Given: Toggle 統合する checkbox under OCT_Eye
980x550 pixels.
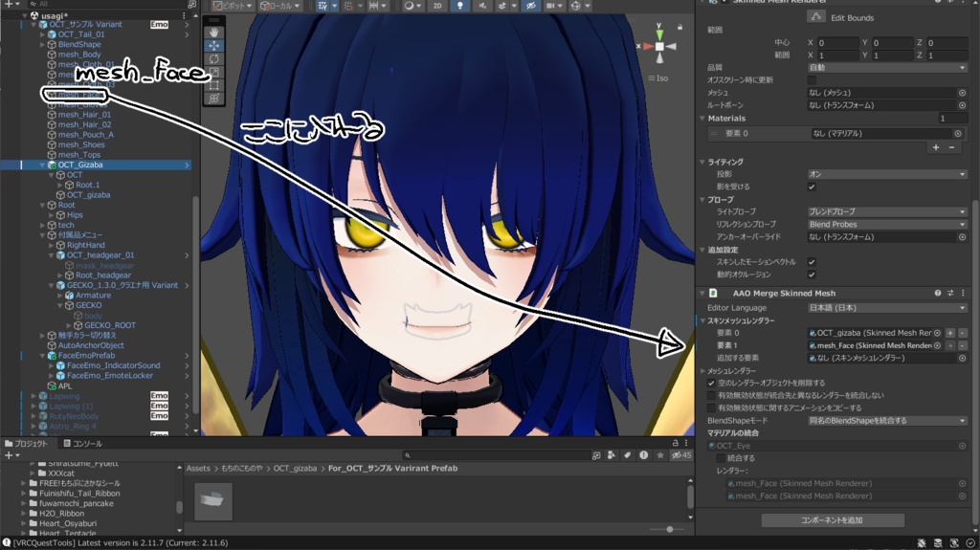Looking at the screenshot, I should (721, 458).
